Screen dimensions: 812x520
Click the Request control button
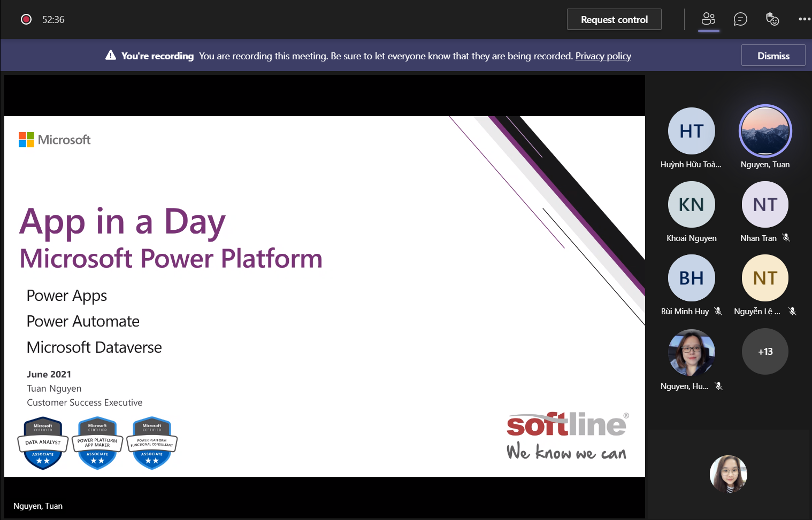coord(614,19)
